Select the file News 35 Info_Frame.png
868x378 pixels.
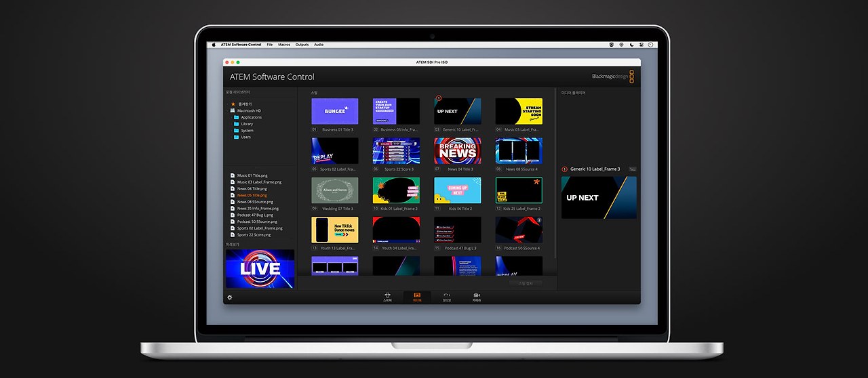254,209
